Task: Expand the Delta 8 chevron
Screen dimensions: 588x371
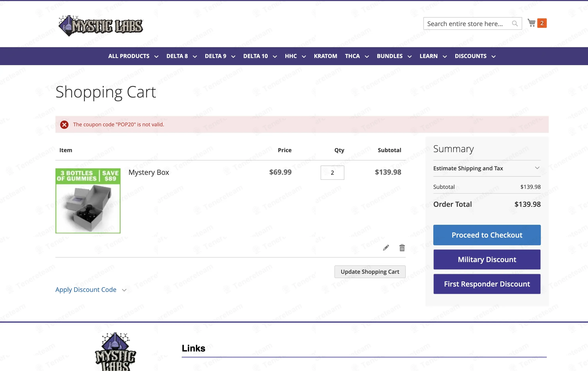Action: coord(195,57)
